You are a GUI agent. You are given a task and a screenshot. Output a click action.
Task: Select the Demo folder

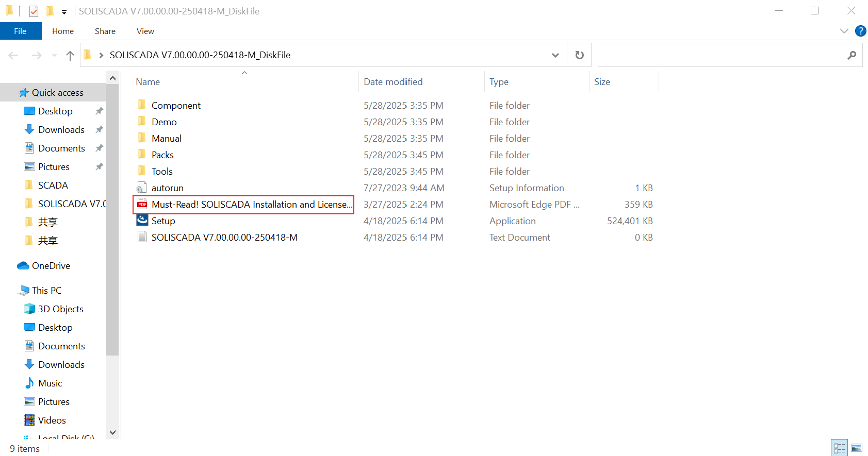tap(164, 122)
